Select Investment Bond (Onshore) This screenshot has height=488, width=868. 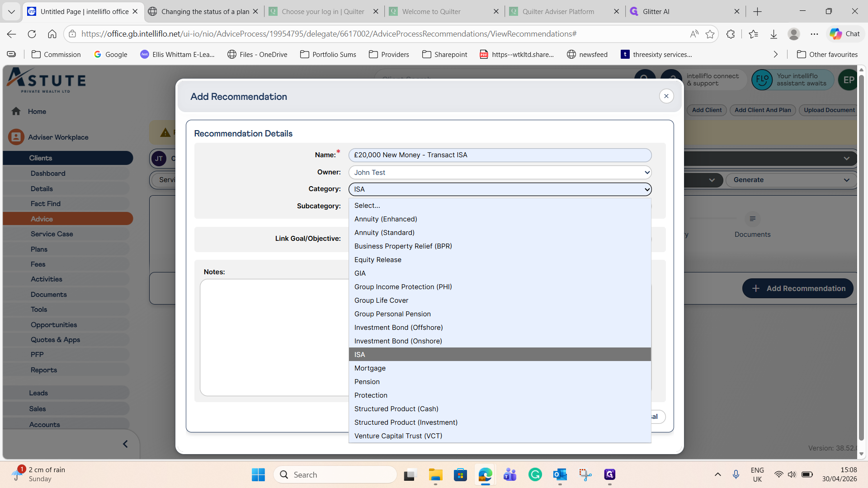pos(500,341)
